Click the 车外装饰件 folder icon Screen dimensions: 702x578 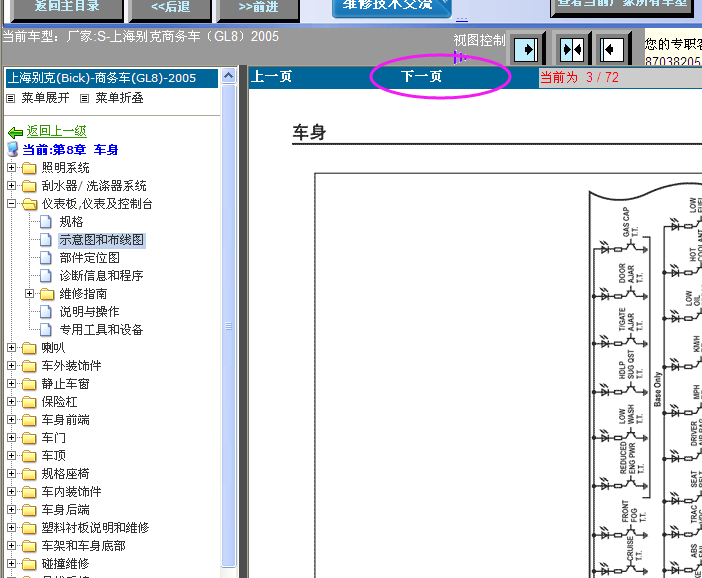[x=29, y=366]
